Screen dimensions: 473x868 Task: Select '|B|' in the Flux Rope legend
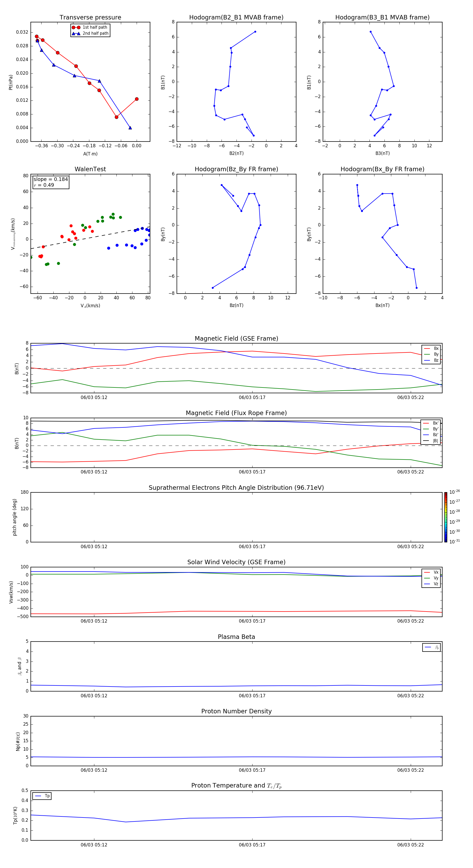[x=431, y=441]
